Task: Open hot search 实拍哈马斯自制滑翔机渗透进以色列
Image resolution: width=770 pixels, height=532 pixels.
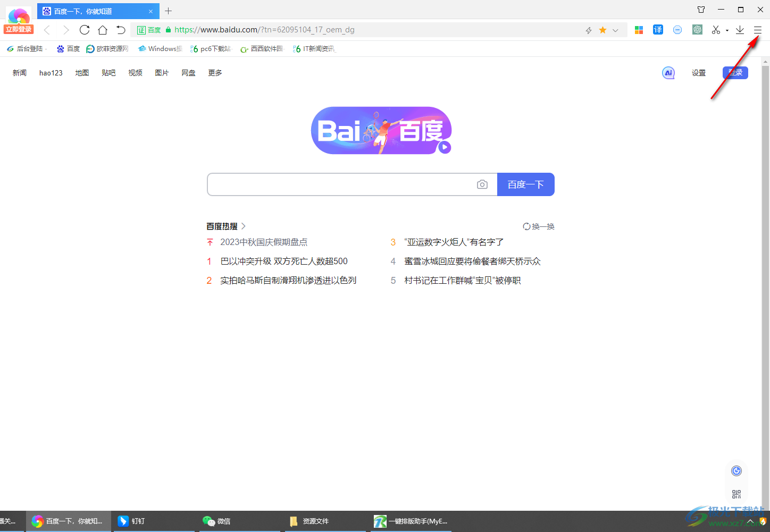Action: point(288,280)
